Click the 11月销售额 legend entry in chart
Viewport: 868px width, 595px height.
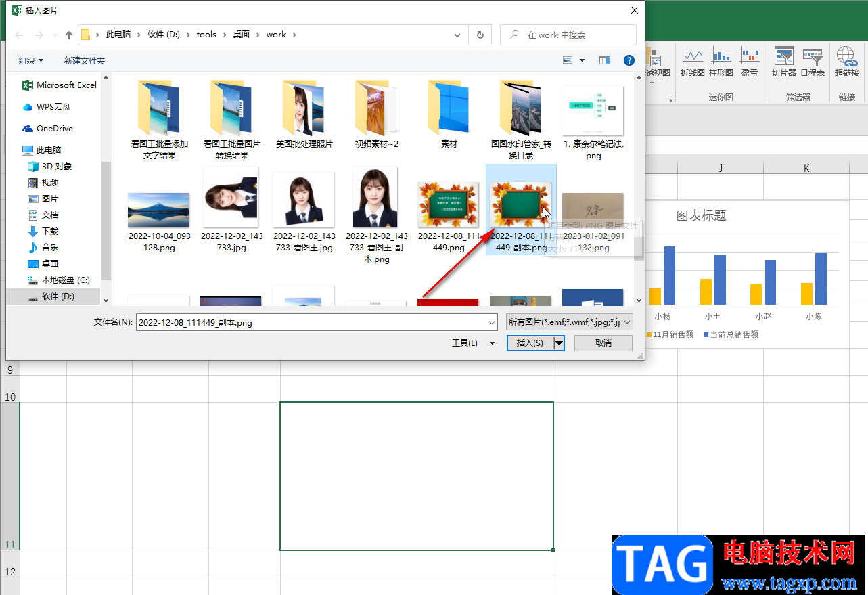pos(670,334)
